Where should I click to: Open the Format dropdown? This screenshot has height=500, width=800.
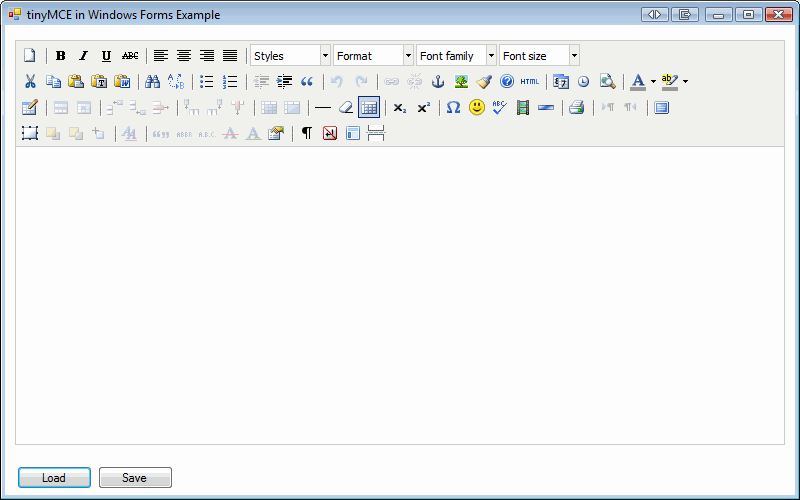(x=373, y=56)
